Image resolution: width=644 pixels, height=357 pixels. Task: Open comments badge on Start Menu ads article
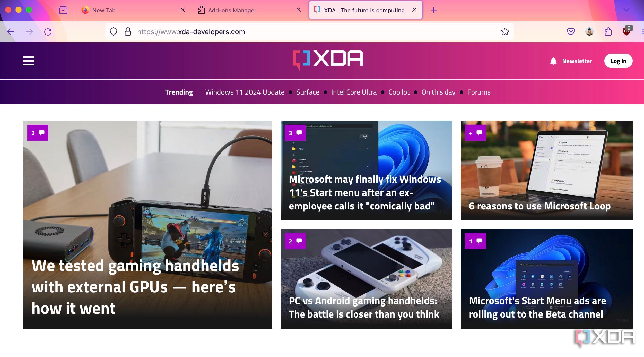tap(475, 241)
